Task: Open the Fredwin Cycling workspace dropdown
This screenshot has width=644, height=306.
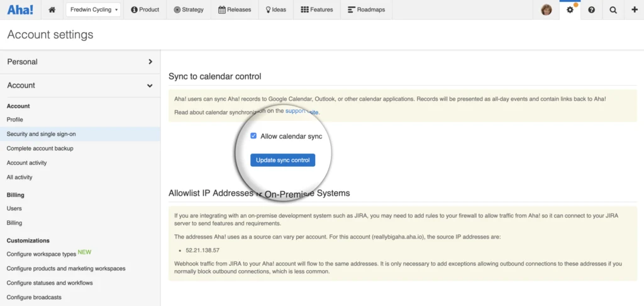Action: tap(93, 9)
